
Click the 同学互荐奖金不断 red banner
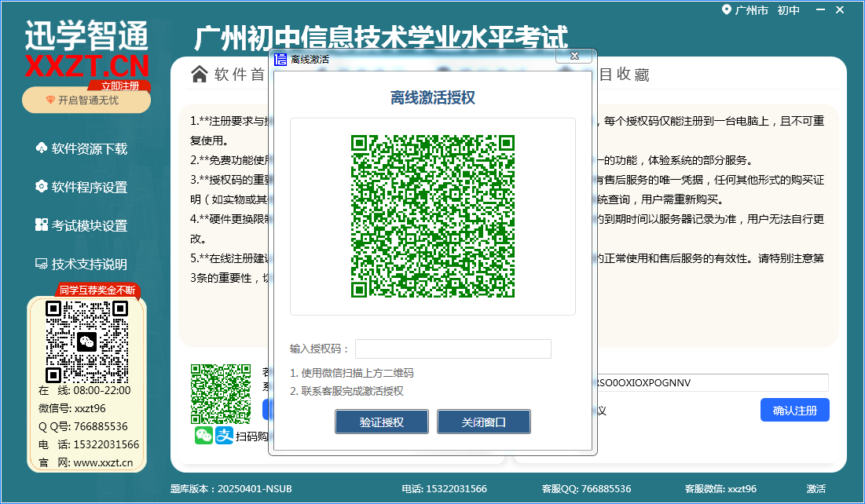[x=97, y=290]
